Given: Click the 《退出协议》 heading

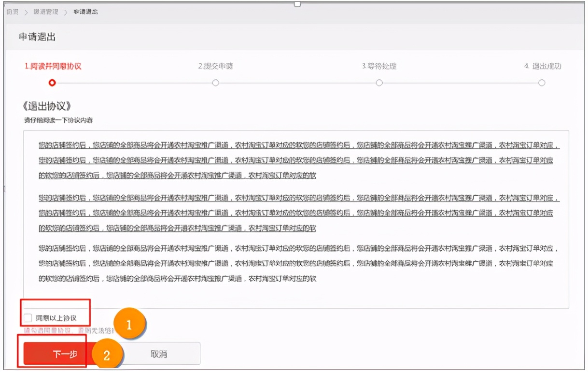Looking at the screenshot, I should 47,106.
